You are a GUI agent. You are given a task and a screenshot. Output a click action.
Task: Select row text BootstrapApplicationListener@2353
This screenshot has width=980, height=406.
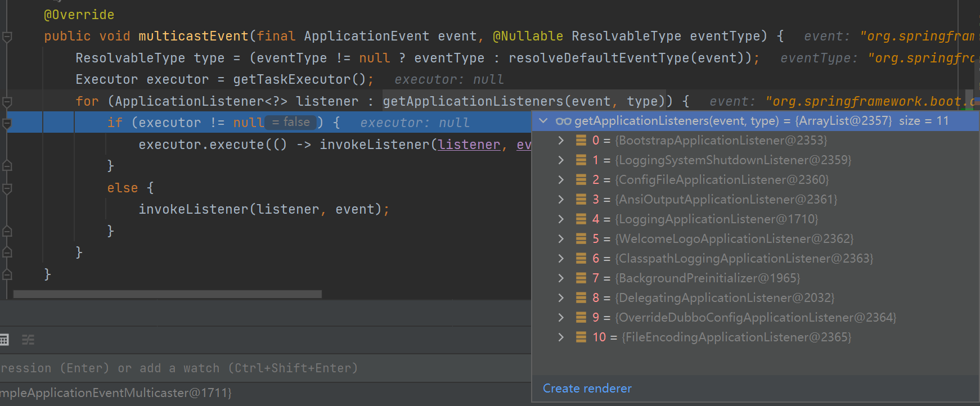721,141
